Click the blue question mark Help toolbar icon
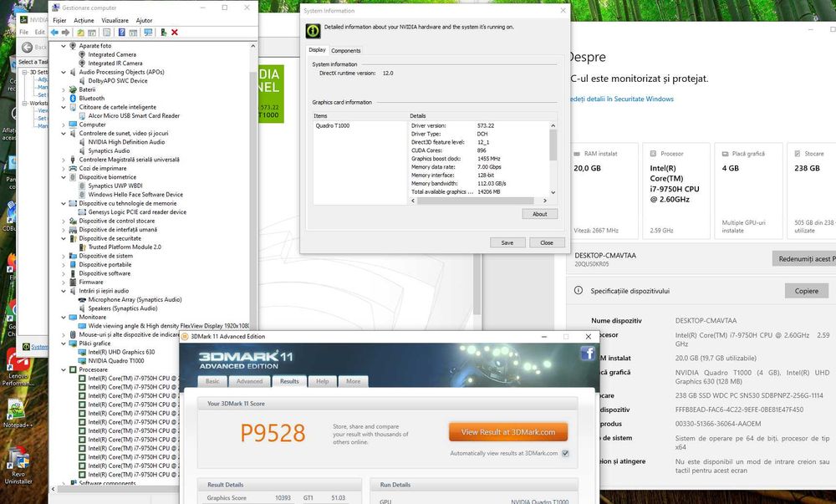The height and width of the screenshot is (504, 836). click(x=121, y=33)
